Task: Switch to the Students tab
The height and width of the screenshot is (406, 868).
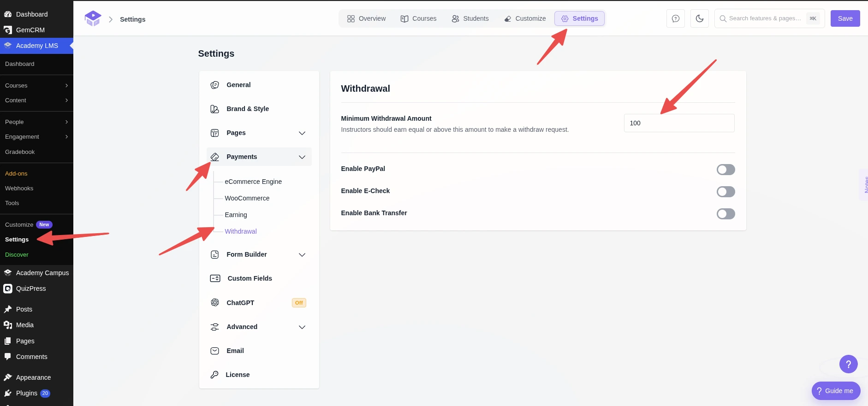Action: coord(470,18)
